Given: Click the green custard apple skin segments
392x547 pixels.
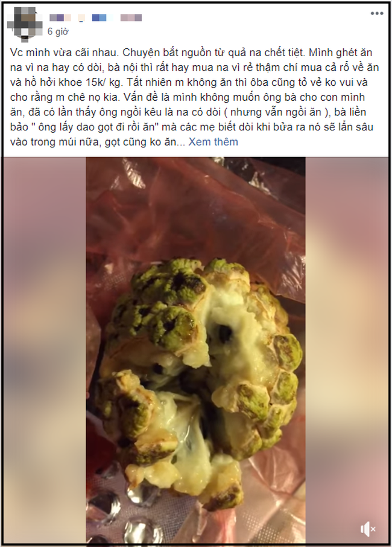Looking at the screenshot, I should click(164, 307).
